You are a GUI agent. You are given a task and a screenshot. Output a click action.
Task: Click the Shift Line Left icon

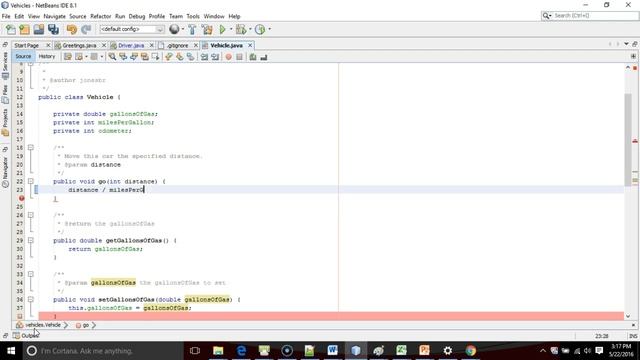pyautogui.click(x=204, y=57)
